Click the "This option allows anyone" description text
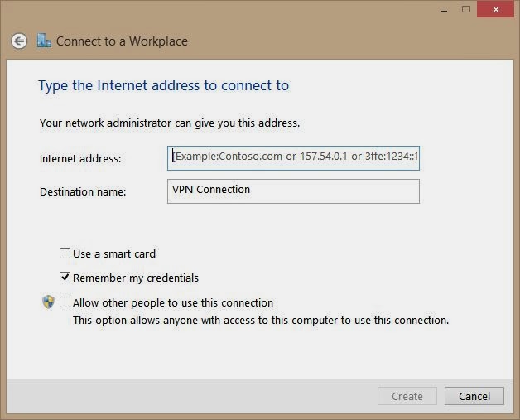This screenshot has height=420, width=520. [x=260, y=320]
